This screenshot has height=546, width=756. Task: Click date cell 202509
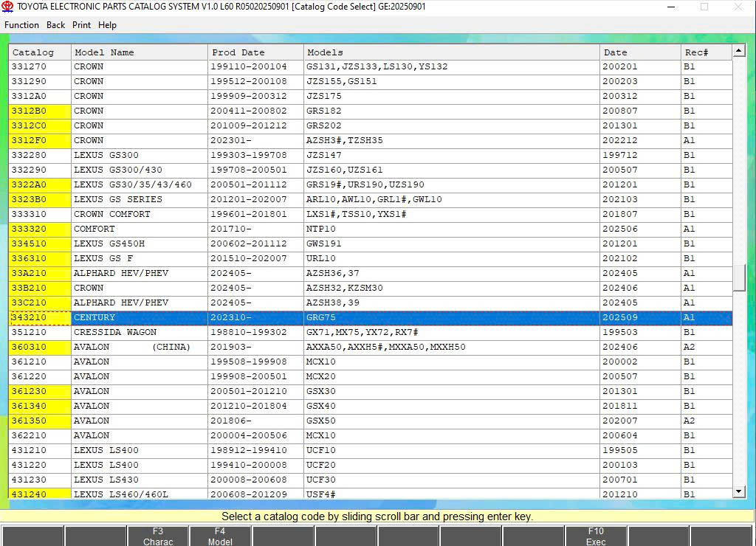640,317
